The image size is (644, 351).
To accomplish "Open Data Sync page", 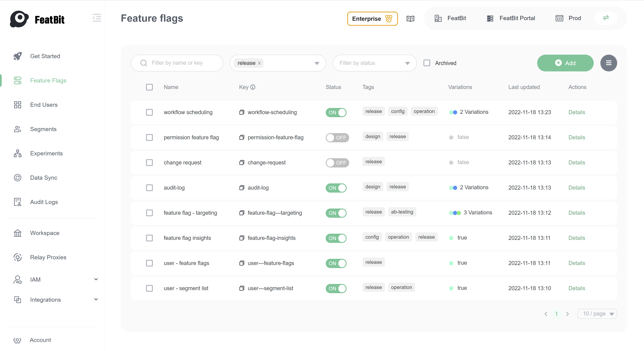I will [44, 178].
